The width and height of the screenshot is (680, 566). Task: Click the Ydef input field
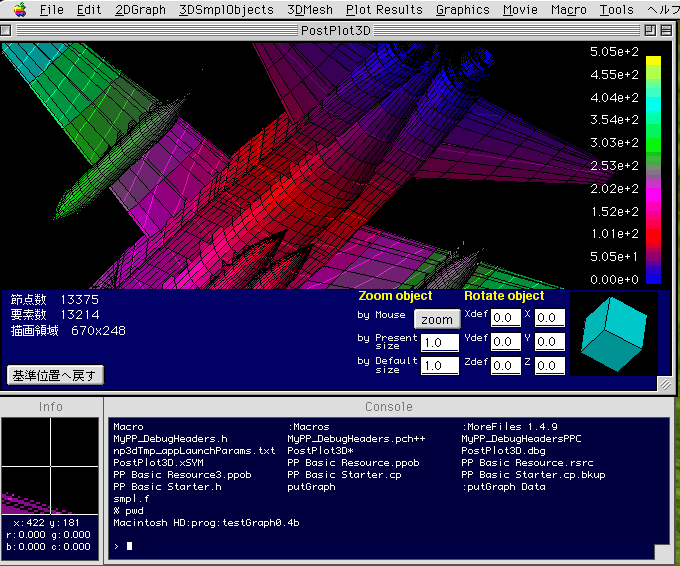coord(506,342)
